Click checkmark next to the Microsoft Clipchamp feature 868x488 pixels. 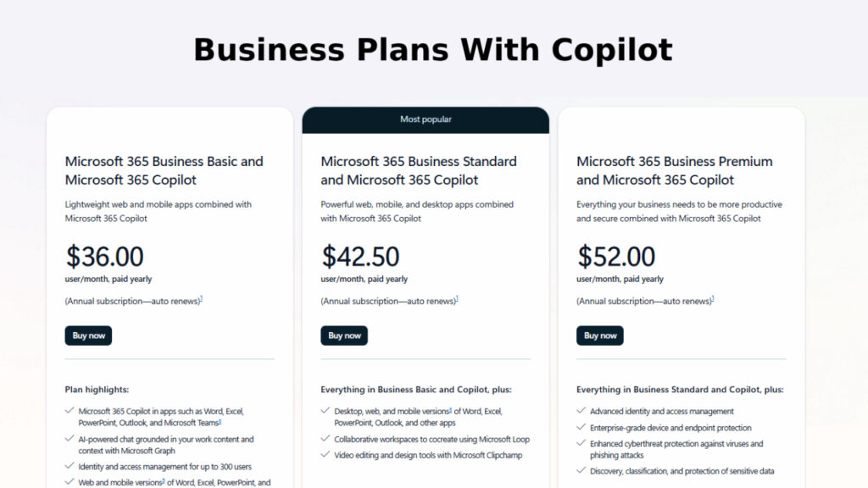[x=325, y=455]
